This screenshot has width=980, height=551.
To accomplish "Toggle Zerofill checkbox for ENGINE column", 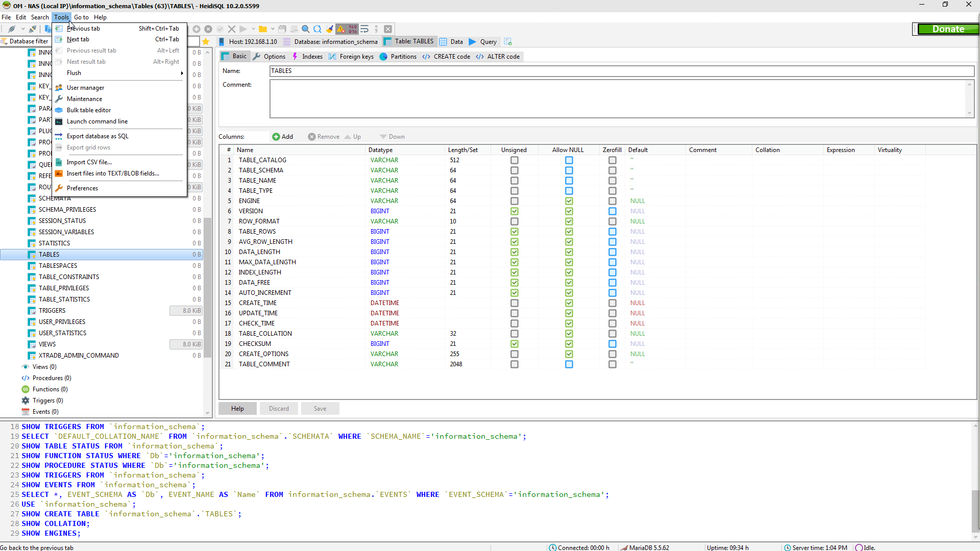I will click(x=612, y=201).
